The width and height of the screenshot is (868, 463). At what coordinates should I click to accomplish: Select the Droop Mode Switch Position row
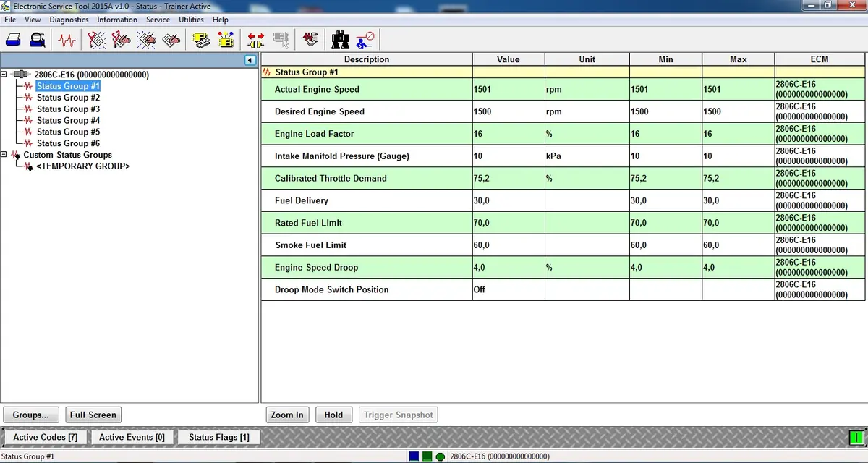coord(563,289)
